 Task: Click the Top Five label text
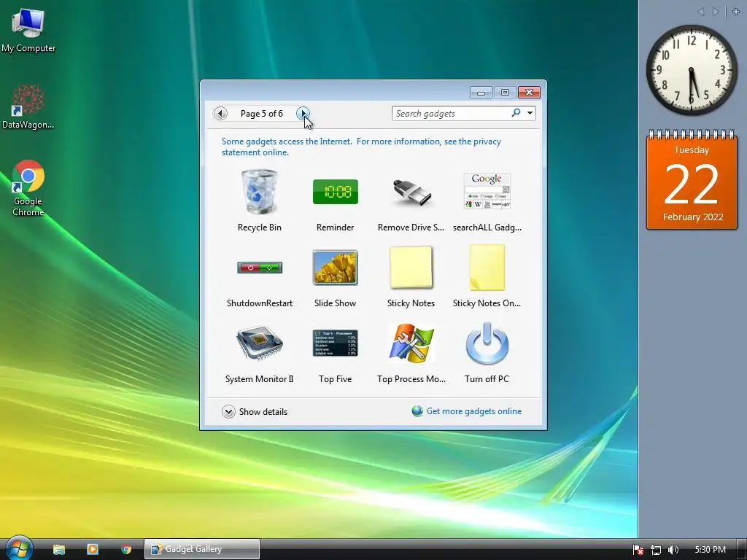tap(336, 379)
